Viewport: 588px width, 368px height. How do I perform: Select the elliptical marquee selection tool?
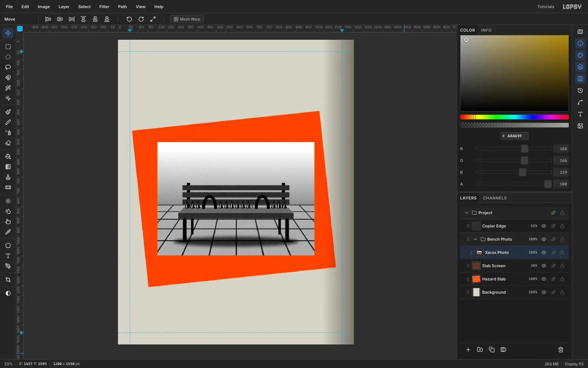point(8,57)
